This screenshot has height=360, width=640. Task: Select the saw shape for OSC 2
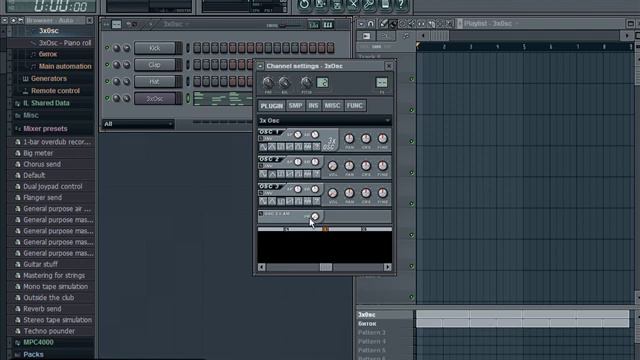click(x=290, y=174)
